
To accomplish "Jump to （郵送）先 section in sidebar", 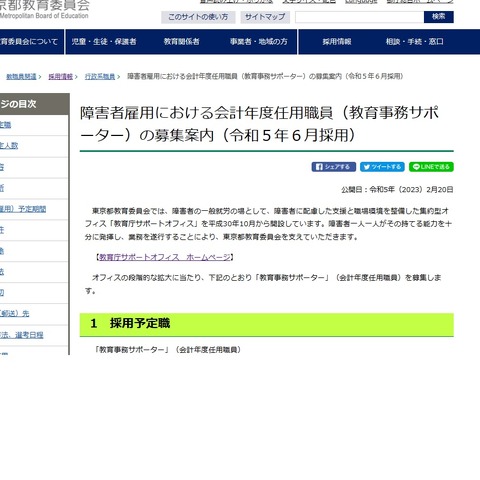I will tap(15, 314).
